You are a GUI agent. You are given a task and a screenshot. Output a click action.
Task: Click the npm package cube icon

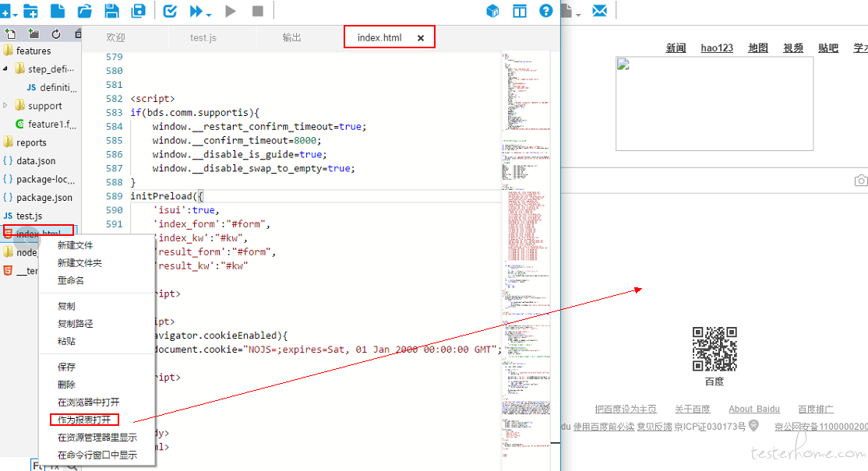(x=492, y=11)
